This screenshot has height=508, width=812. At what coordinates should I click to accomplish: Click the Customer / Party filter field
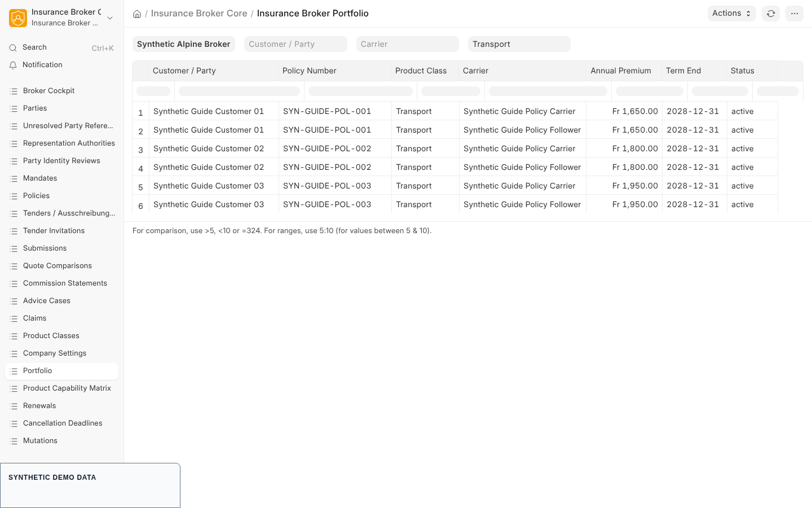(295, 44)
